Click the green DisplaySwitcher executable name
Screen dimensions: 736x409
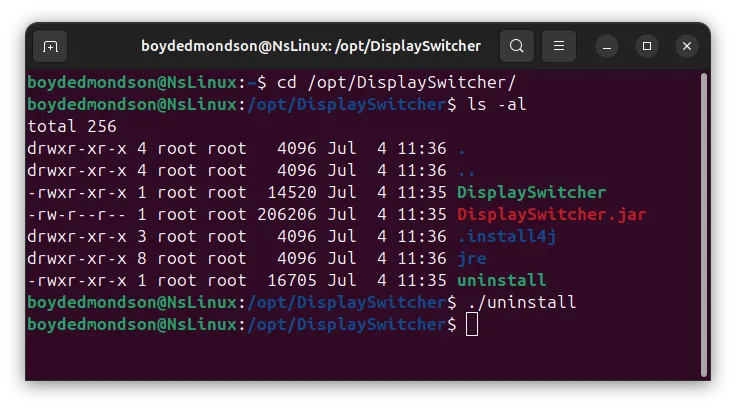pos(531,193)
